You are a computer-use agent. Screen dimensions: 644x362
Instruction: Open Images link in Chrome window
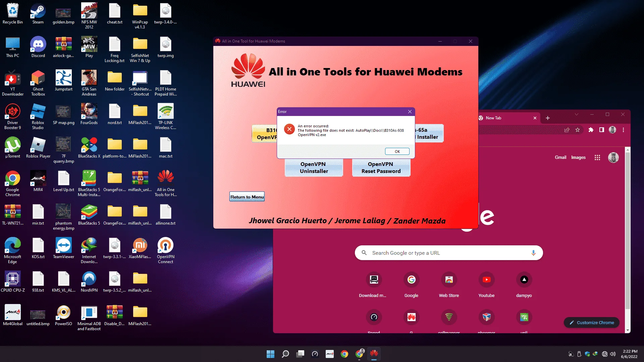pos(578,157)
